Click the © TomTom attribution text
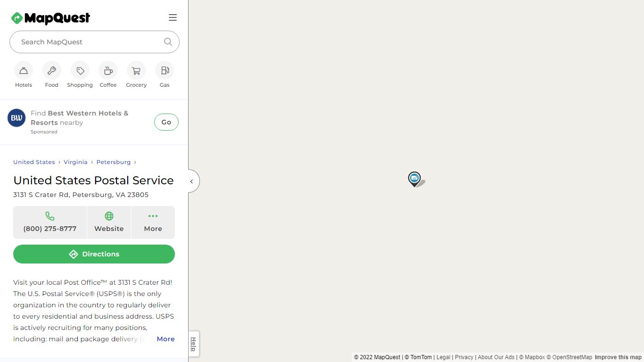Screen dimensions: 644x362 (418, 357)
